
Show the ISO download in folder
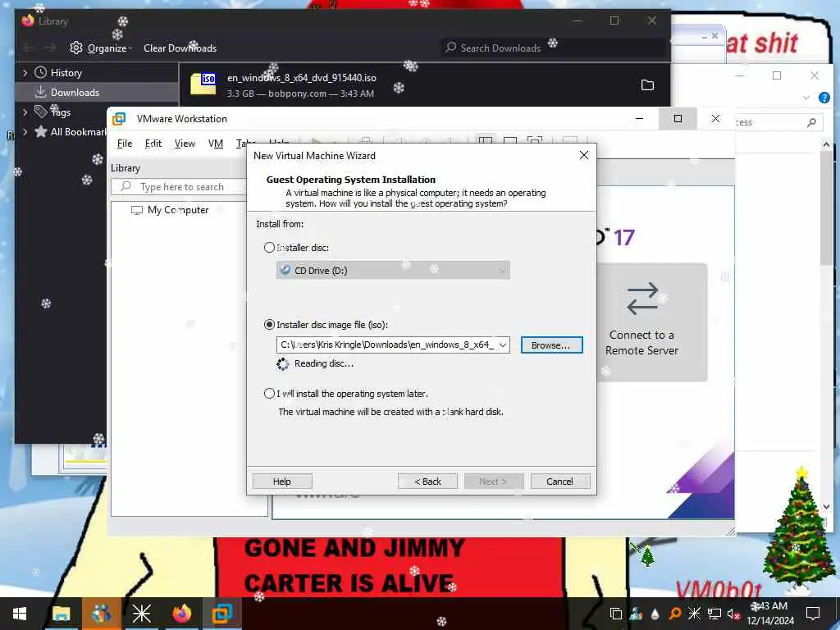(x=647, y=85)
